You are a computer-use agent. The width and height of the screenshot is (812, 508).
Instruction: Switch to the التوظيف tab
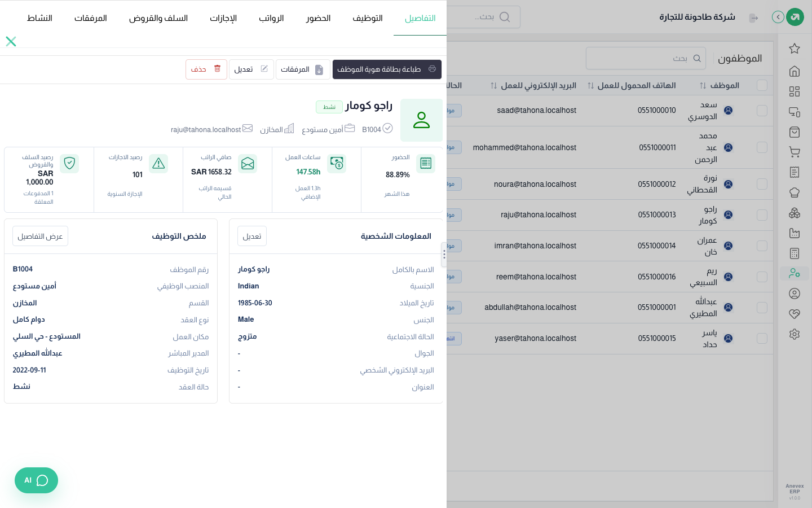point(368,18)
